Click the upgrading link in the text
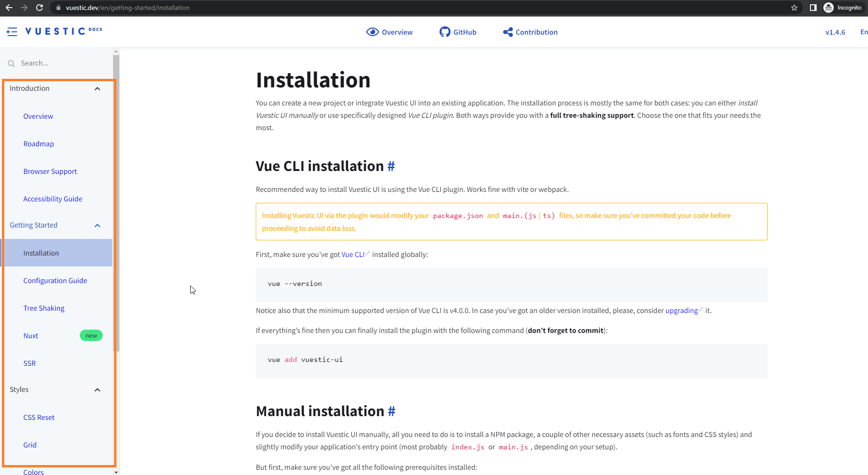The image size is (868, 475). point(681,310)
